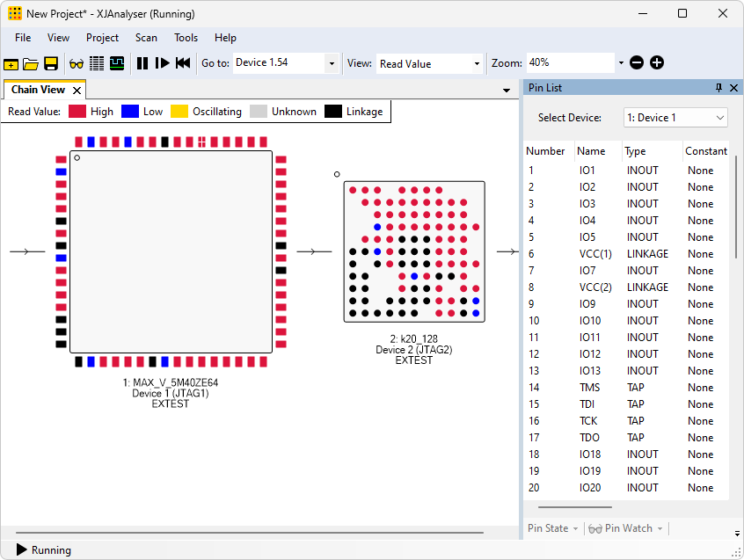This screenshot has height=560, width=744.
Task: Click the New Project toolbar icon
Action: click(x=11, y=63)
